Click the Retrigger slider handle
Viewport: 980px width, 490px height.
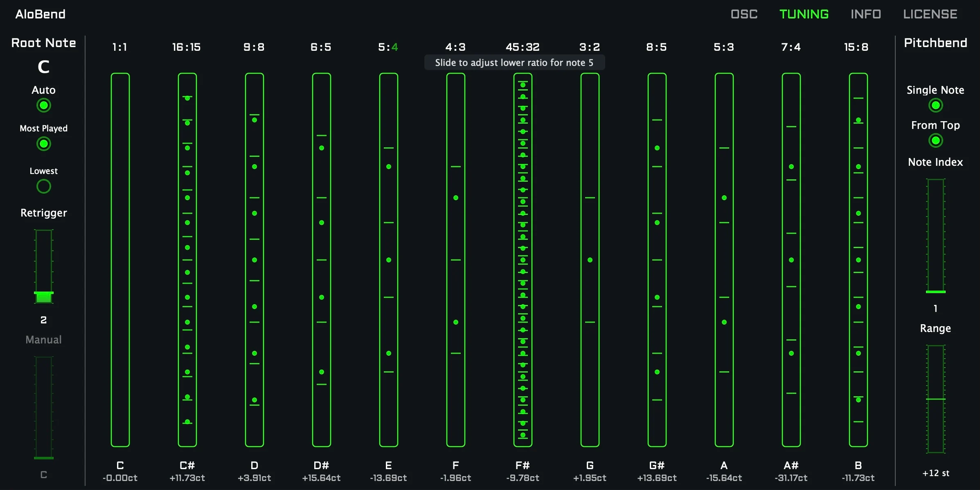[x=44, y=296]
